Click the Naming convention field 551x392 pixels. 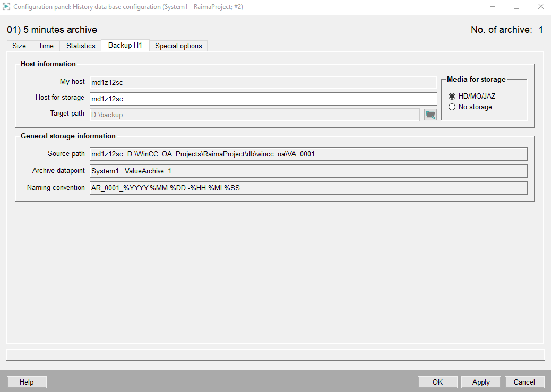point(308,188)
